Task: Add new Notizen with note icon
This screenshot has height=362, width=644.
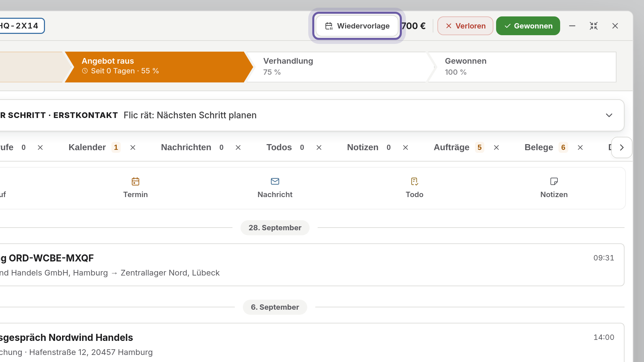Action: [x=554, y=188]
